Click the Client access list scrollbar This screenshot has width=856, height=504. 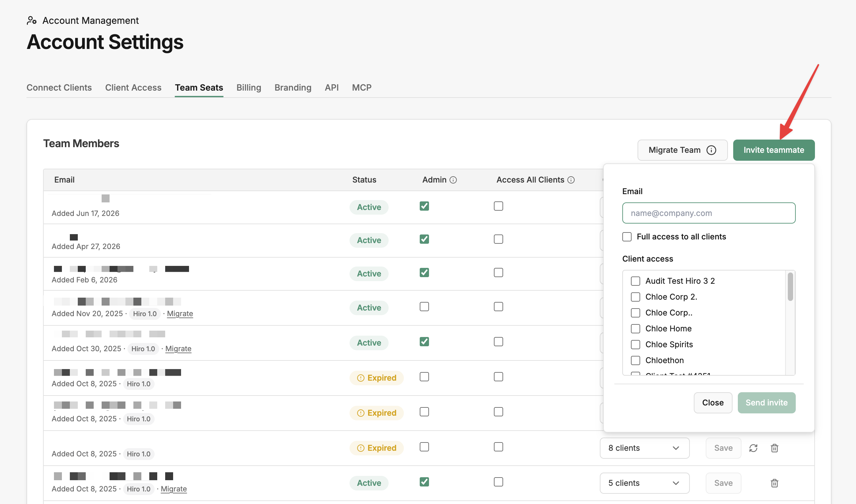790,286
